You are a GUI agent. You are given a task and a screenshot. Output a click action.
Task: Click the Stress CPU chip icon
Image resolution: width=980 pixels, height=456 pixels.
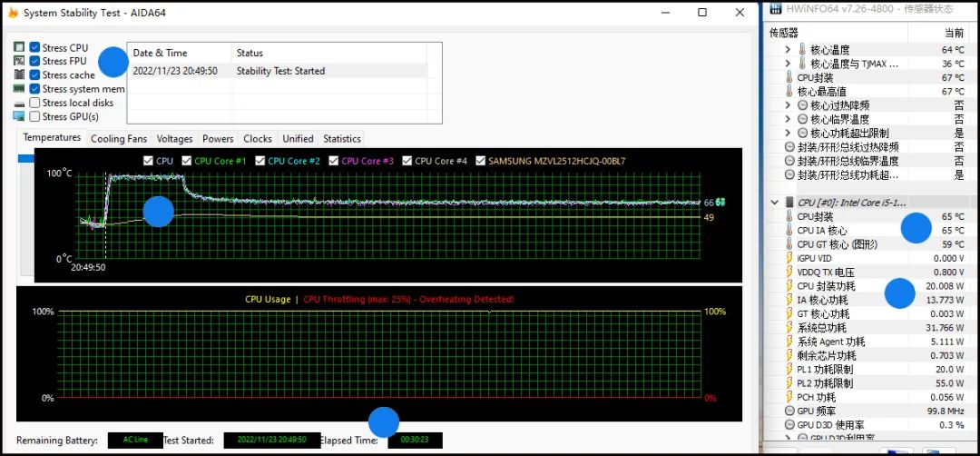pos(19,47)
